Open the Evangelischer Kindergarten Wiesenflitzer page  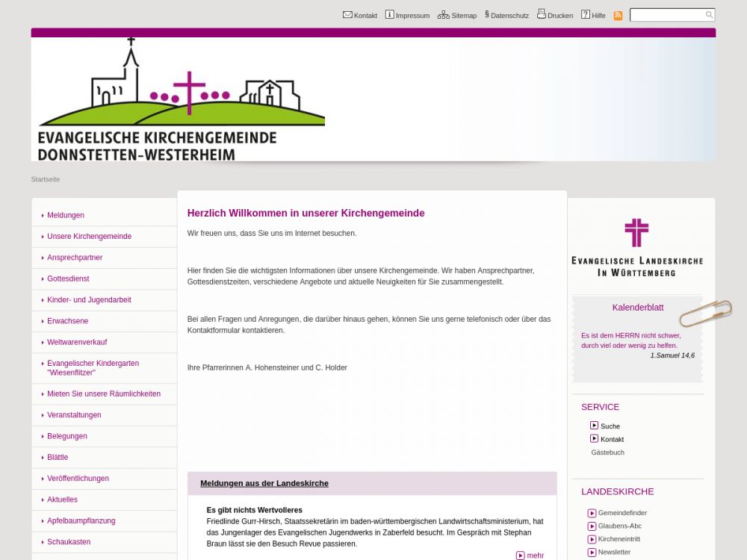(93, 367)
